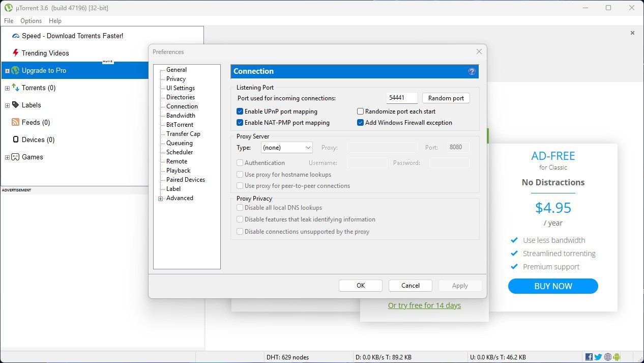
Task: Click the Trending Videos lightning icon
Action: pyautogui.click(x=15, y=53)
